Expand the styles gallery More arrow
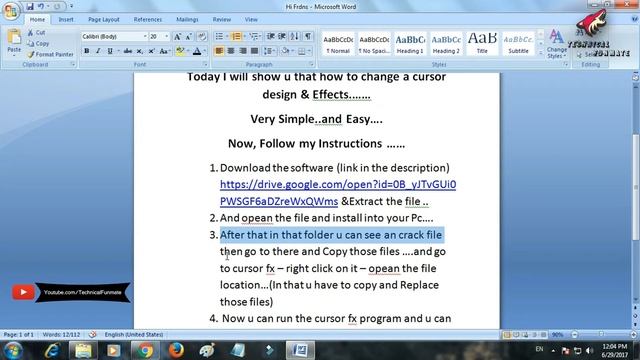This screenshot has width=640, height=360. (541, 53)
